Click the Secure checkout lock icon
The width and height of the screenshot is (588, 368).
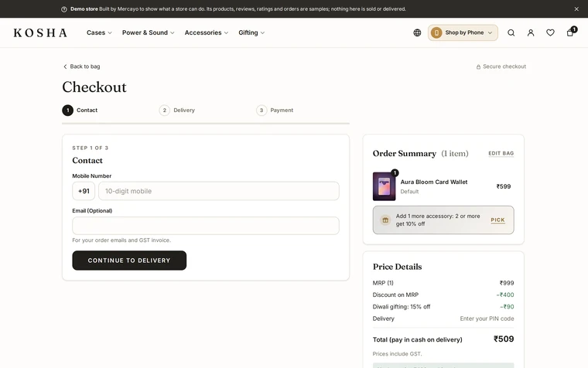(478, 66)
